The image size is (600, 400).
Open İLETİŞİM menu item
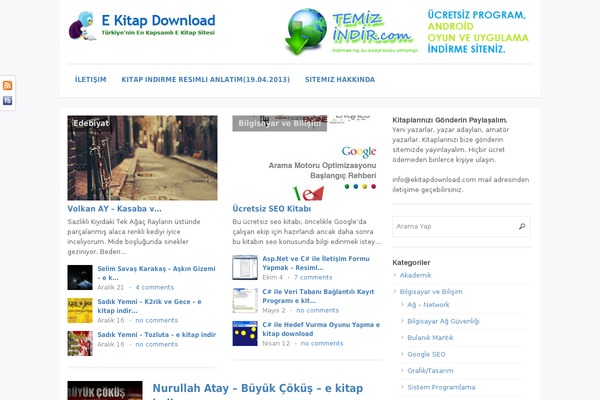[91, 80]
